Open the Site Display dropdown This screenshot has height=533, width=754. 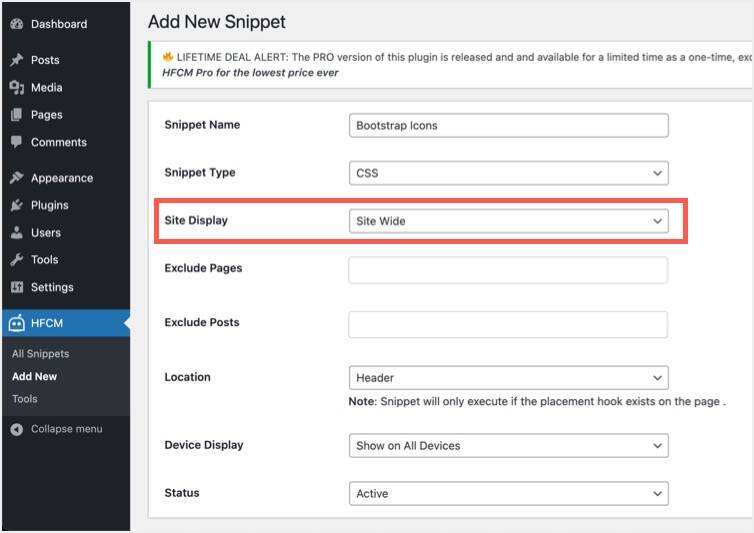[508, 221]
